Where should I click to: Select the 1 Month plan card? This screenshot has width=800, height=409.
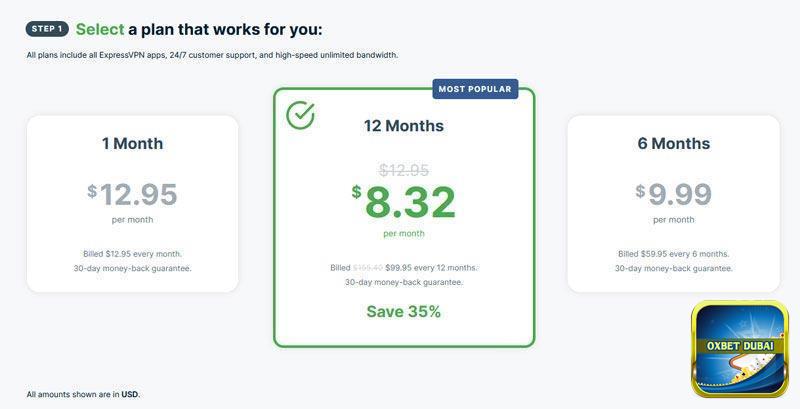click(132, 203)
